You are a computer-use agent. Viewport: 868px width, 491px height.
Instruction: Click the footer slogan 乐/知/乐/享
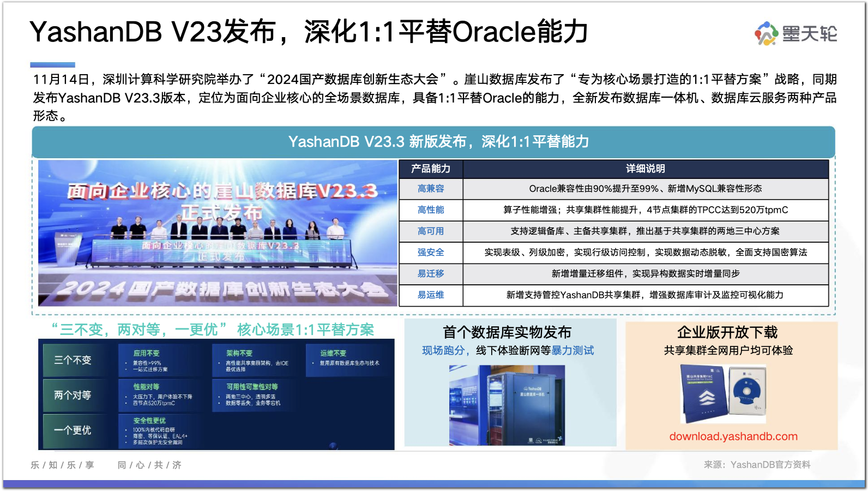click(x=62, y=465)
